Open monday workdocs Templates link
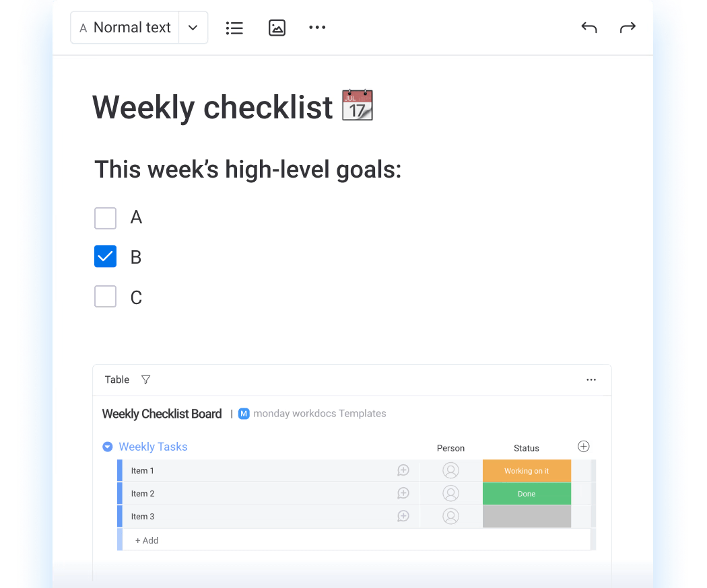Image resolution: width=707 pixels, height=588 pixels. [319, 414]
